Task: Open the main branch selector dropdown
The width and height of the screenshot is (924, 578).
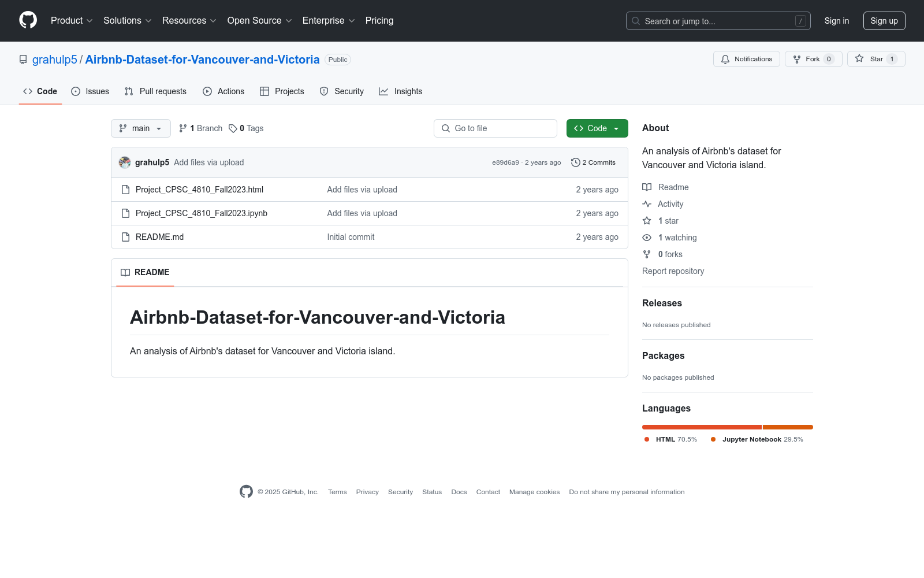Action: pyautogui.click(x=141, y=128)
